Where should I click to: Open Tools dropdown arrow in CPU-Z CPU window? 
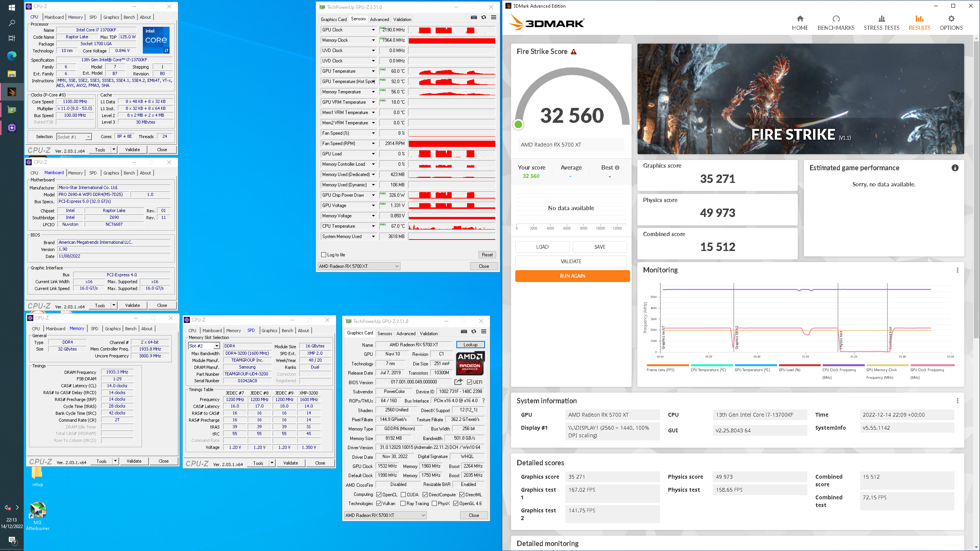click(x=114, y=150)
